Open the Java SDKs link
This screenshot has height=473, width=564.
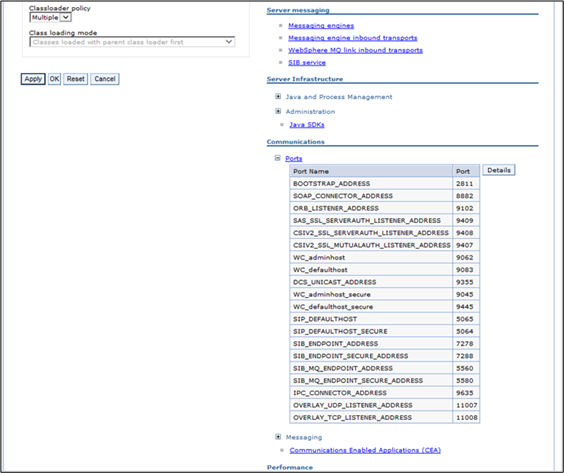click(x=307, y=124)
